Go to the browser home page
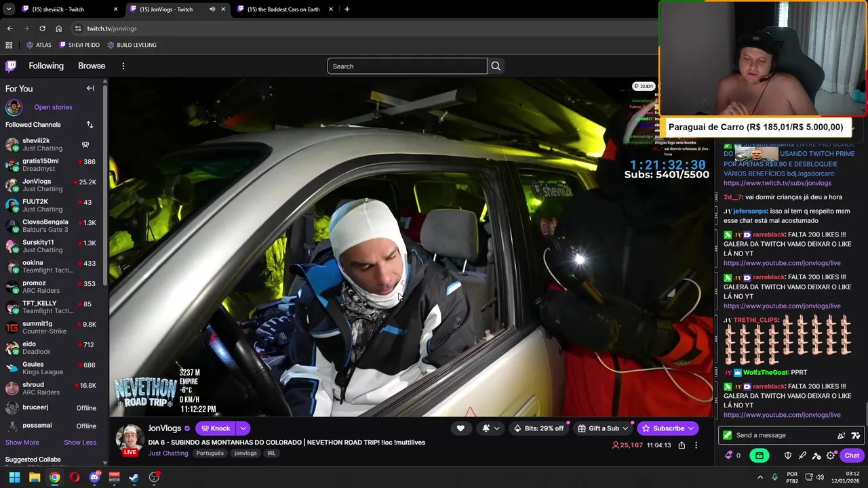 pyautogui.click(x=58, y=28)
